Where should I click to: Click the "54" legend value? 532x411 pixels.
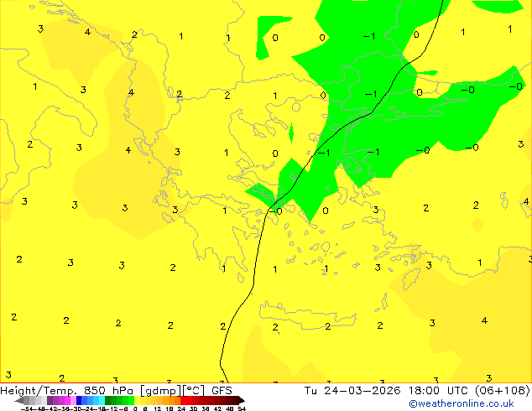(x=242, y=409)
